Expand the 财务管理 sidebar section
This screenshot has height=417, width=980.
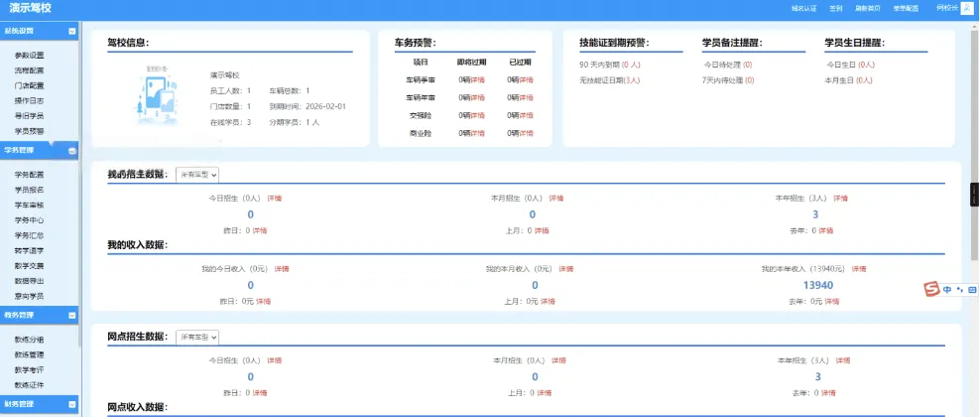[72, 404]
